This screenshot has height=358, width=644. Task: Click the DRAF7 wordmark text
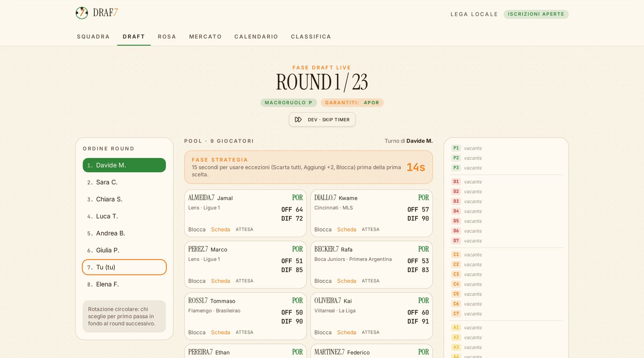(x=105, y=13)
